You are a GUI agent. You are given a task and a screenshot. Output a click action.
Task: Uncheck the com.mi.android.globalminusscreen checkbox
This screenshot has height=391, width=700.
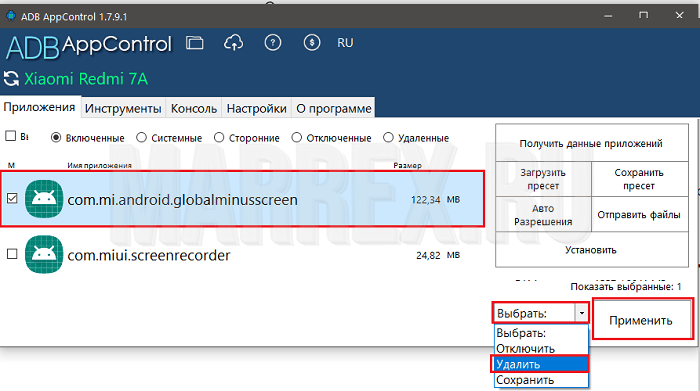coord(12,199)
